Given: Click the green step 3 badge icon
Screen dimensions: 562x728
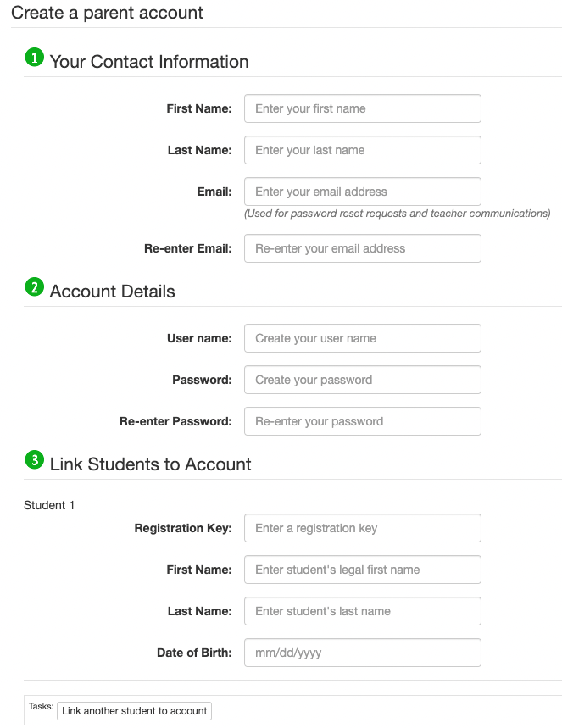Looking at the screenshot, I should coord(34,461).
